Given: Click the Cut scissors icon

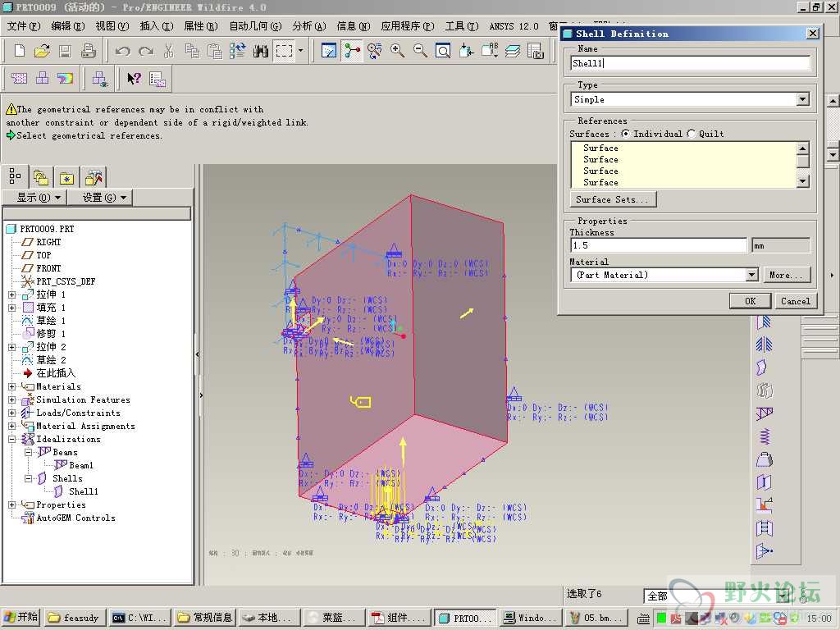Looking at the screenshot, I should click(169, 51).
